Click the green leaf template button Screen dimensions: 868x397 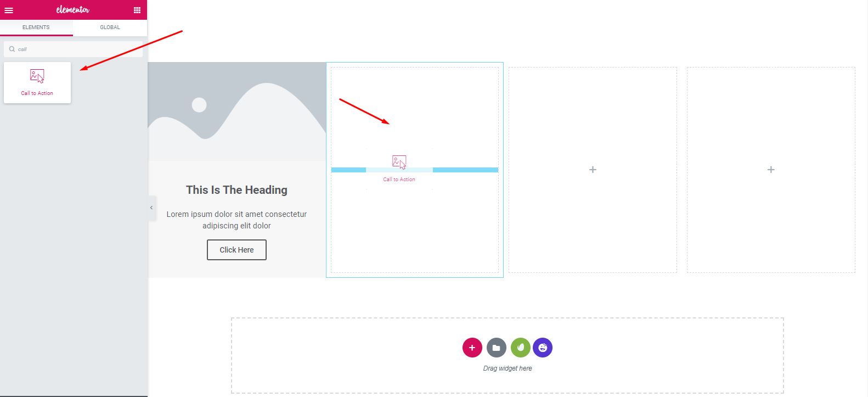point(520,348)
